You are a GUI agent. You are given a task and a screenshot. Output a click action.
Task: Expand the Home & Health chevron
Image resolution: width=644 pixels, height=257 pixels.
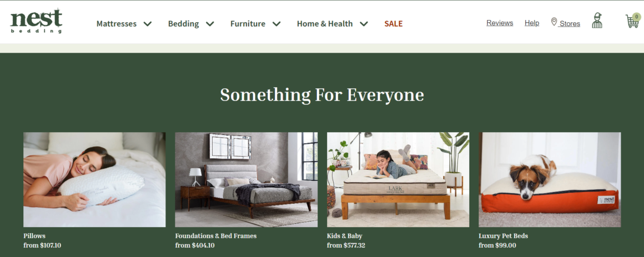(364, 24)
